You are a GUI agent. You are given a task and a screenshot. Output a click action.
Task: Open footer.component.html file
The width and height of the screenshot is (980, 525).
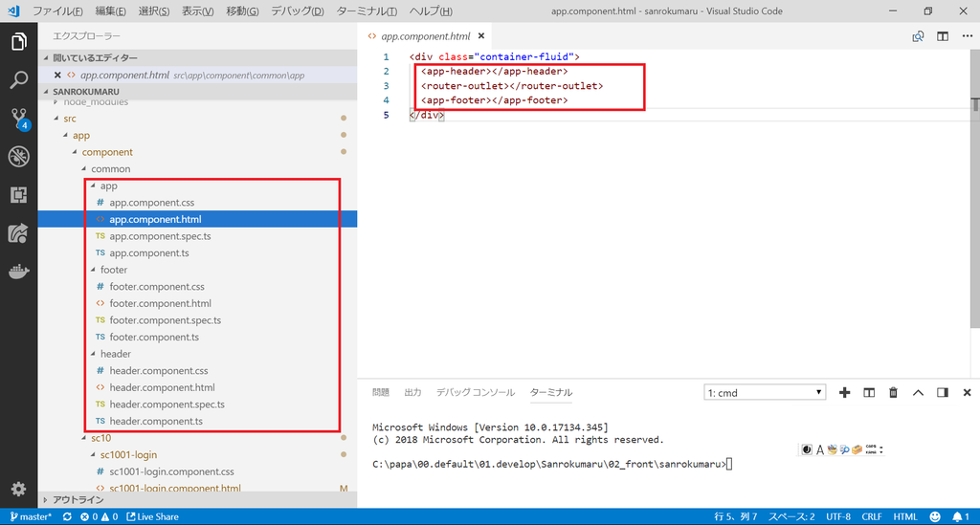[x=160, y=303]
